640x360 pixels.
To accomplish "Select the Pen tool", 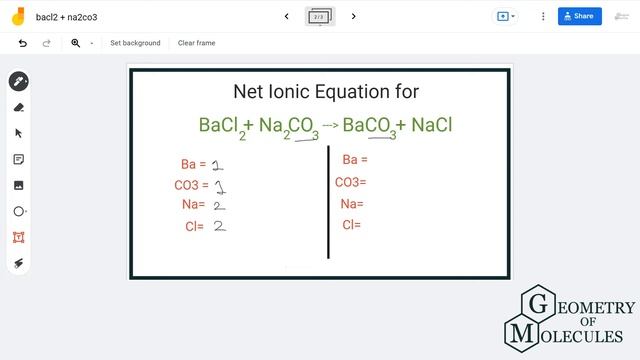I will click(x=19, y=81).
